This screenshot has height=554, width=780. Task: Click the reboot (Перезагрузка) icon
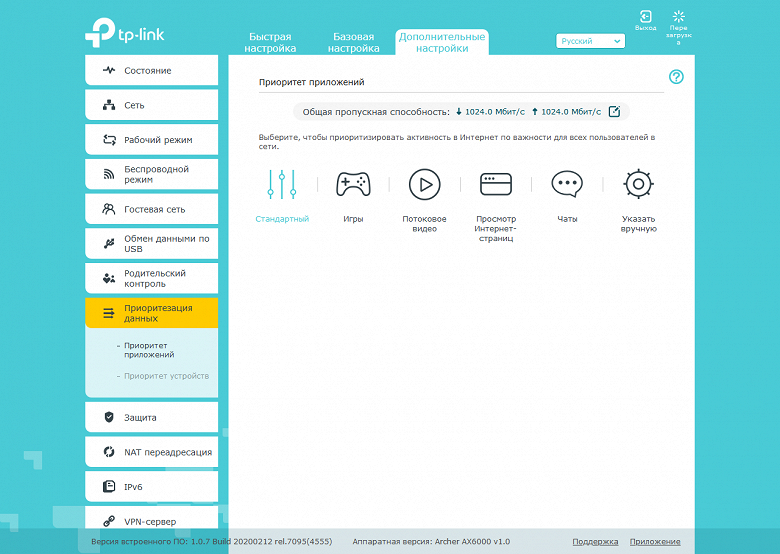[x=679, y=16]
